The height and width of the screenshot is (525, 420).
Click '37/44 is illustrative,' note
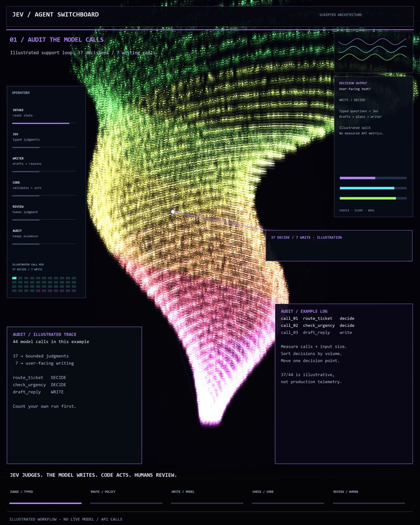pos(308,375)
